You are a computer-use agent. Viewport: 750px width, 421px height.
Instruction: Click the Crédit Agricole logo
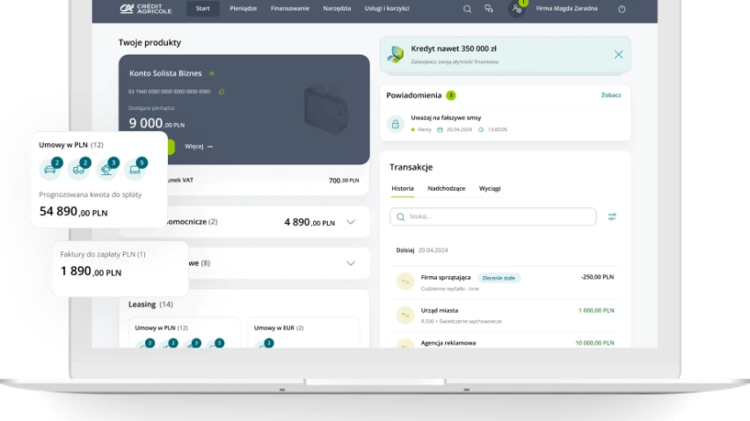145,9
